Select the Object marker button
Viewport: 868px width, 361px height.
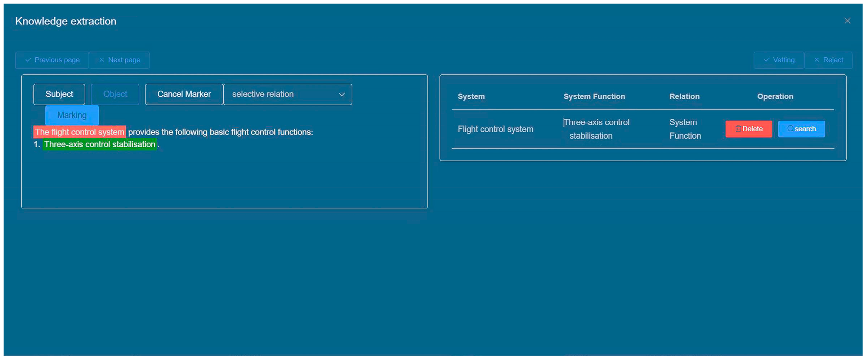tap(115, 94)
